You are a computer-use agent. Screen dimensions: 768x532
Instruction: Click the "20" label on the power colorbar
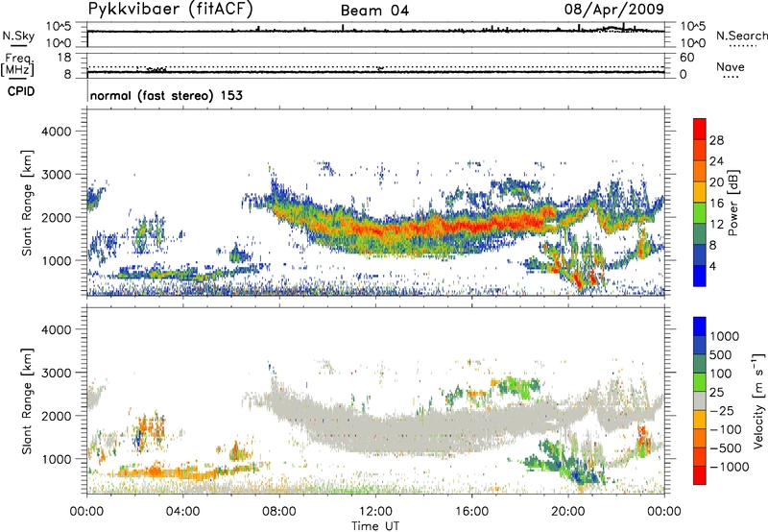click(716, 182)
